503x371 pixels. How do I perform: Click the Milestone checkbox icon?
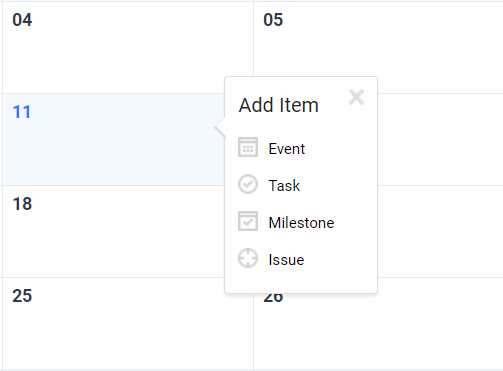click(248, 221)
